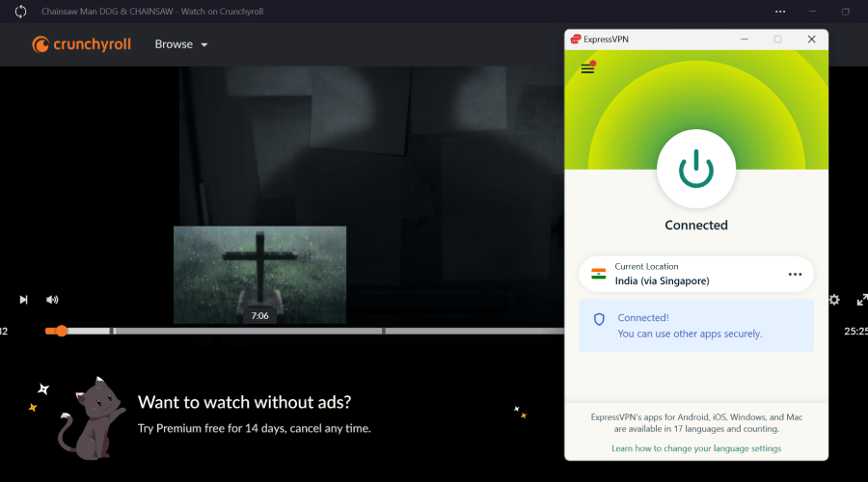Jump to the ad-break marker near the start

point(113,331)
